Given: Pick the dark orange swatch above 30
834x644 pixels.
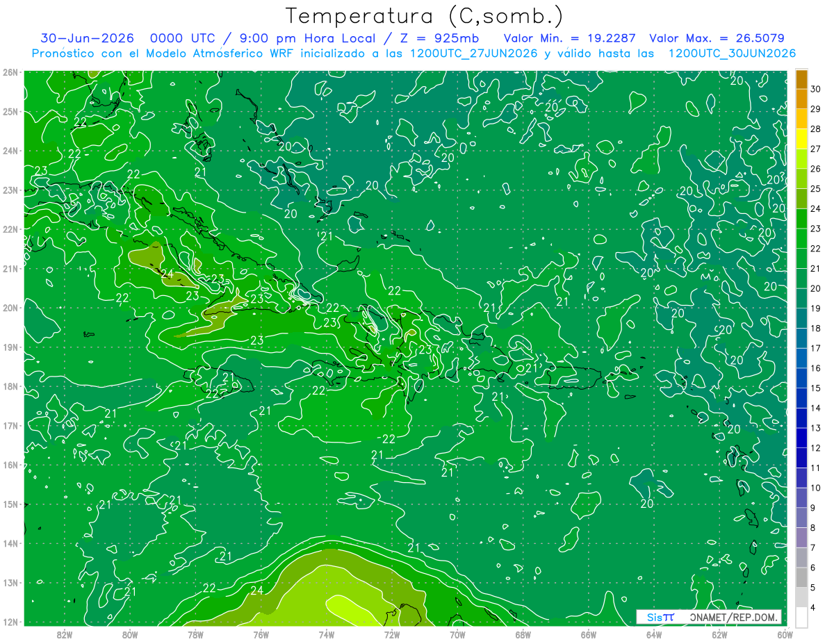Looking at the screenshot, I should [801, 79].
